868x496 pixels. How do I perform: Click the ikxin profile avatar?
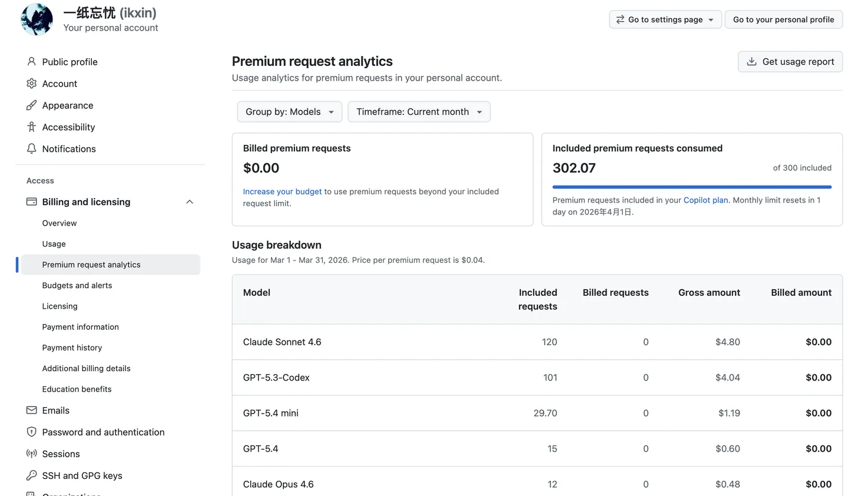click(x=37, y=19)
